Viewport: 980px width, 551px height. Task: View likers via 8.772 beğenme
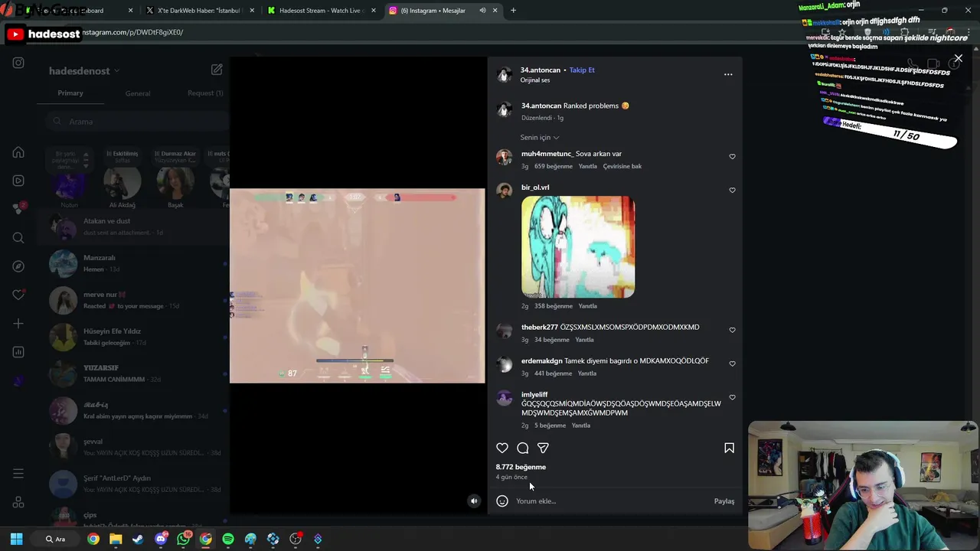click(521, 467)
